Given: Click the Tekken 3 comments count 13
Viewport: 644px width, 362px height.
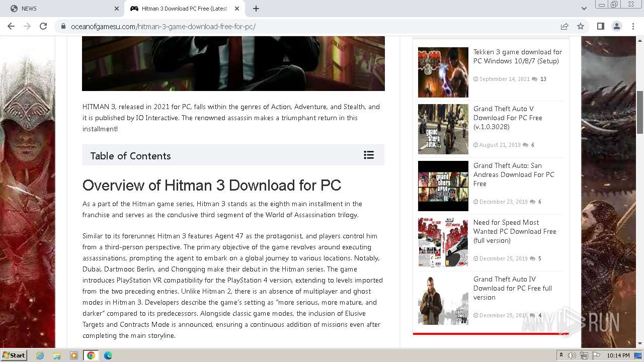Looking at the screenshot, I should click(543, 79).
